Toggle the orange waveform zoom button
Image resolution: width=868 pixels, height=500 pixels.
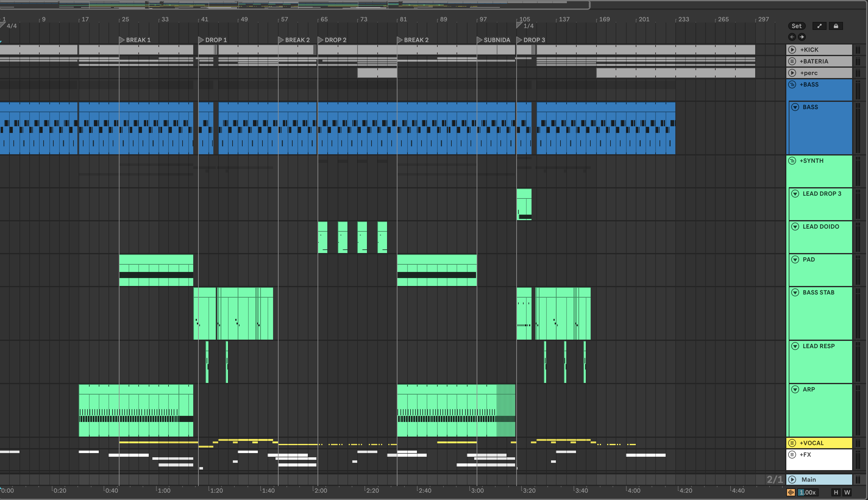tap(791, 492)
